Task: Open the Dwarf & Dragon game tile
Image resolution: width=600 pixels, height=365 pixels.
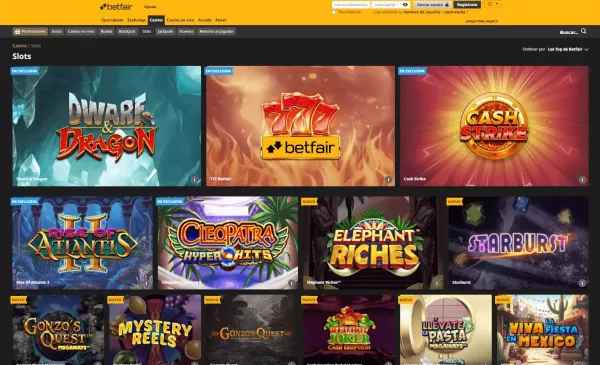Action: (x=106, y=126)
